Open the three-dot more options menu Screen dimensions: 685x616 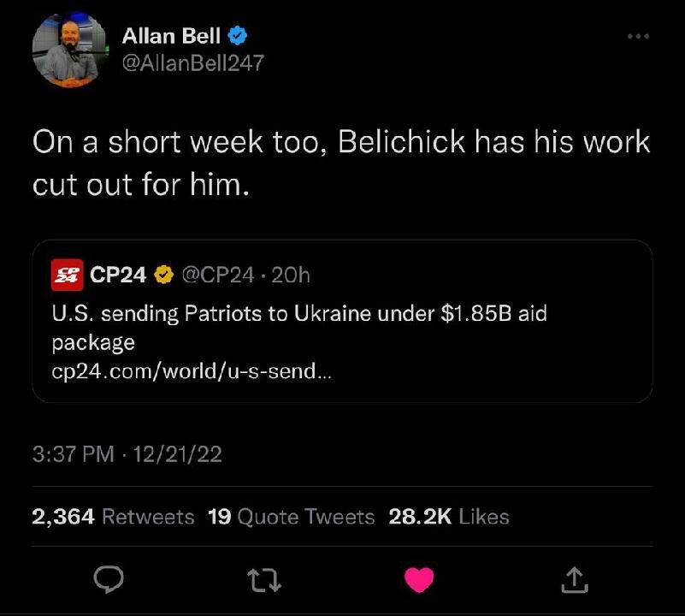pos(637,36)
